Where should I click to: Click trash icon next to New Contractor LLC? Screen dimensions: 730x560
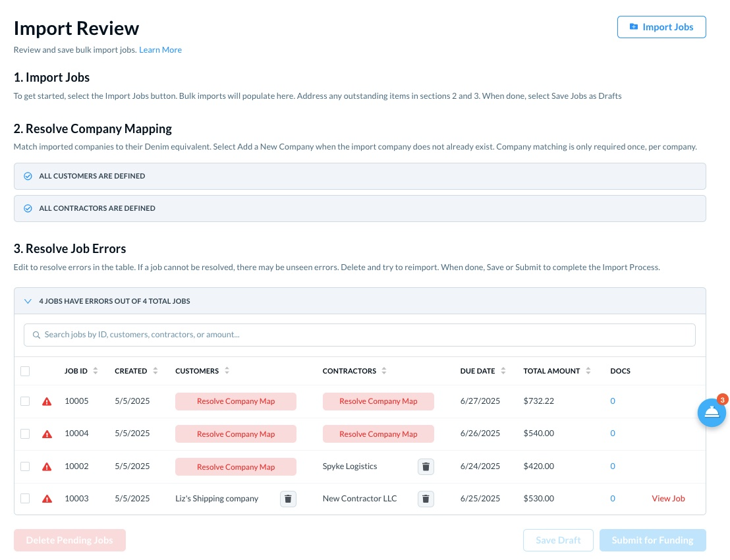point(426,499)
